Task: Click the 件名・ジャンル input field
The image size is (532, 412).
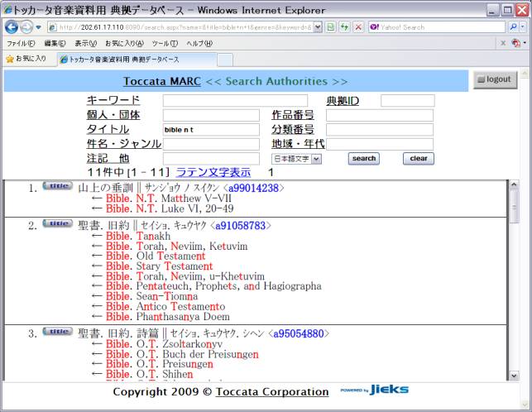Action: point(211,144)
